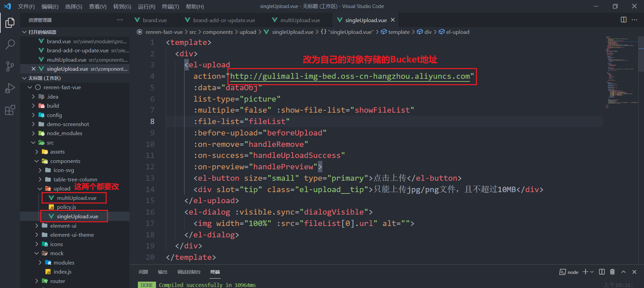Expand the icons folder
The height and width of the screenshot is (288, 644).
click(75, 244)
